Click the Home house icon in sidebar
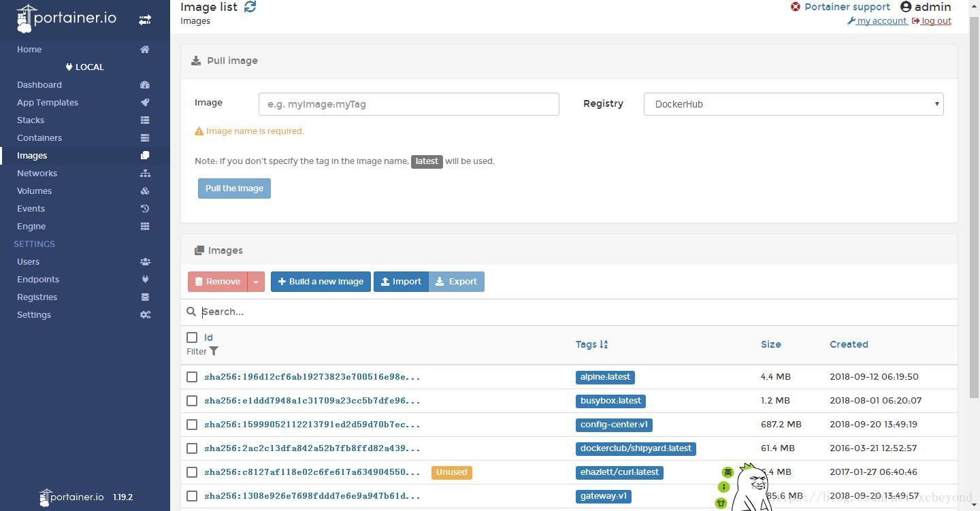 click(145, 50)
